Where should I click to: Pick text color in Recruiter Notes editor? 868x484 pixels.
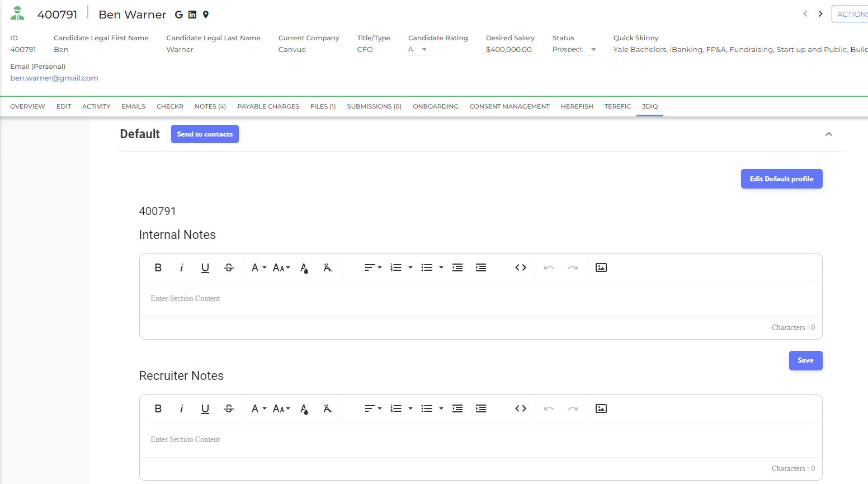tap(304, 409)
